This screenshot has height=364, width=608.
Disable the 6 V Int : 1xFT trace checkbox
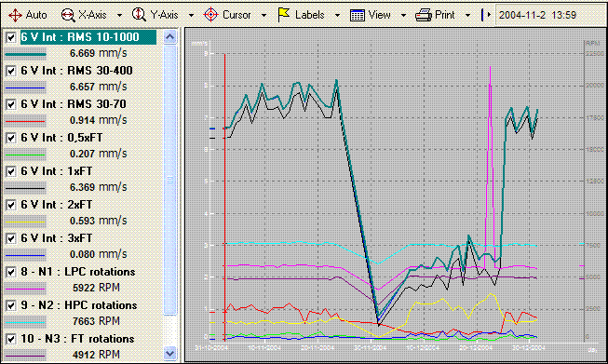[11, 171]
